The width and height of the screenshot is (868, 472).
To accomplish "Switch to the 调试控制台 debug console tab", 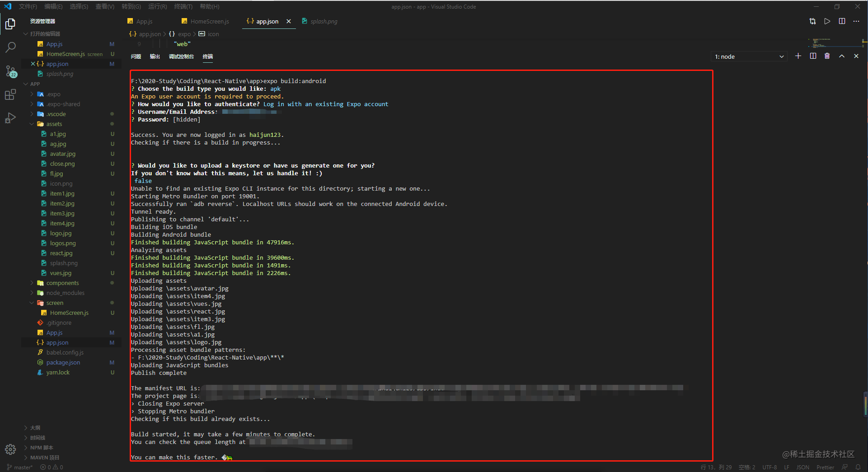I will [x=181, y=56].
